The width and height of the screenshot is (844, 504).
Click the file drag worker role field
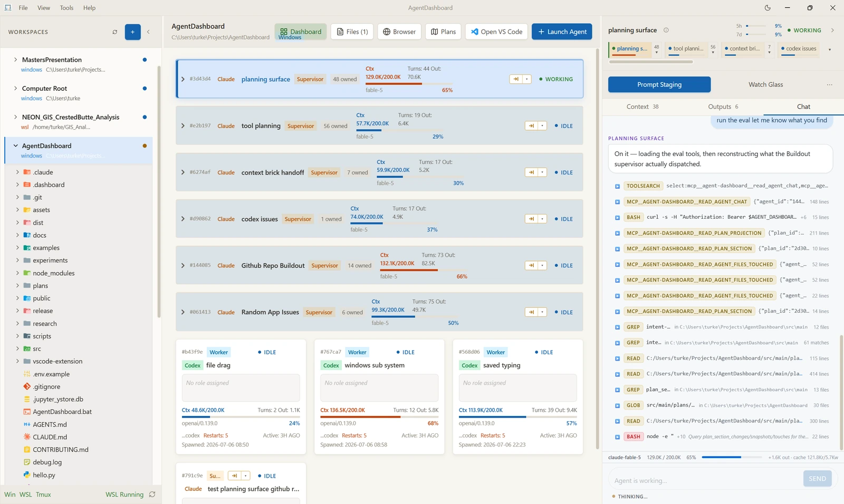pos(241,388)
